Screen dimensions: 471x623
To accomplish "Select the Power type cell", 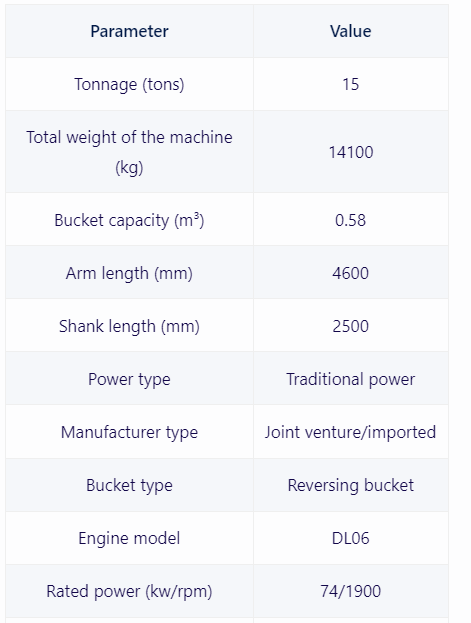I will (x=129, y=379).
